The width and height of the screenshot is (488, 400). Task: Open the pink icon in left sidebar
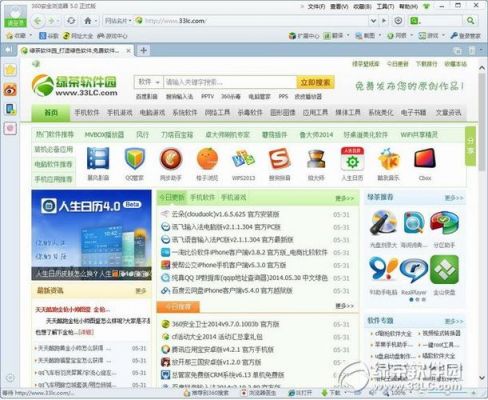[10, 128]
